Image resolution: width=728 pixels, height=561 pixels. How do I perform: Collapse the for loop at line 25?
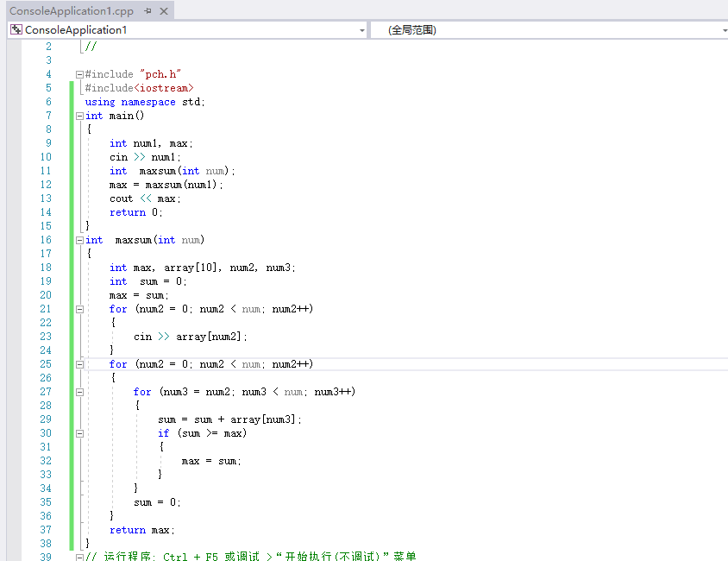click(x=79, y=364)
